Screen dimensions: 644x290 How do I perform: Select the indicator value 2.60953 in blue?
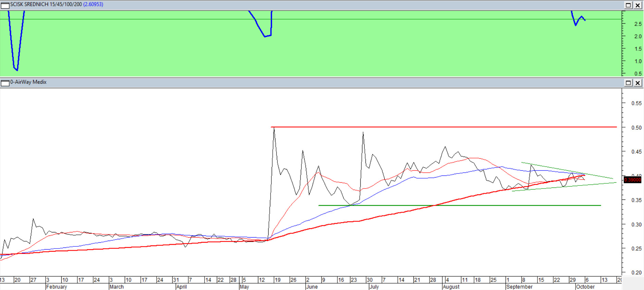pyautogui.click(x=93, y=4)
